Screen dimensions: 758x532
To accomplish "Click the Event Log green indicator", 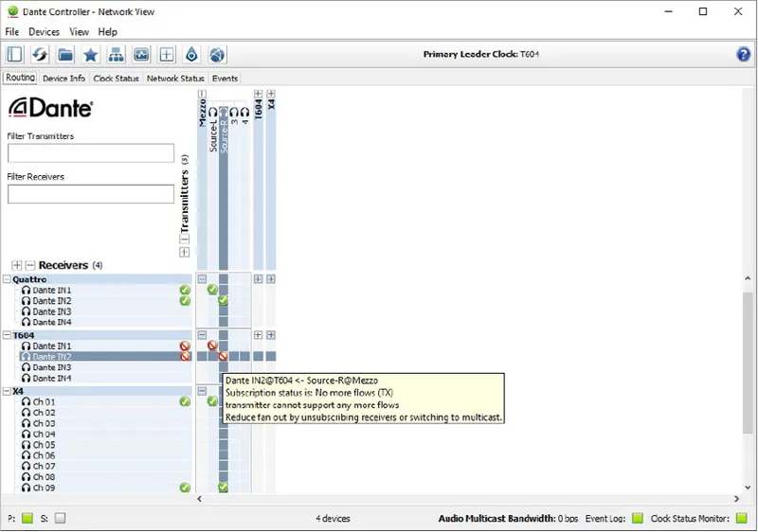I will (638, 518).
